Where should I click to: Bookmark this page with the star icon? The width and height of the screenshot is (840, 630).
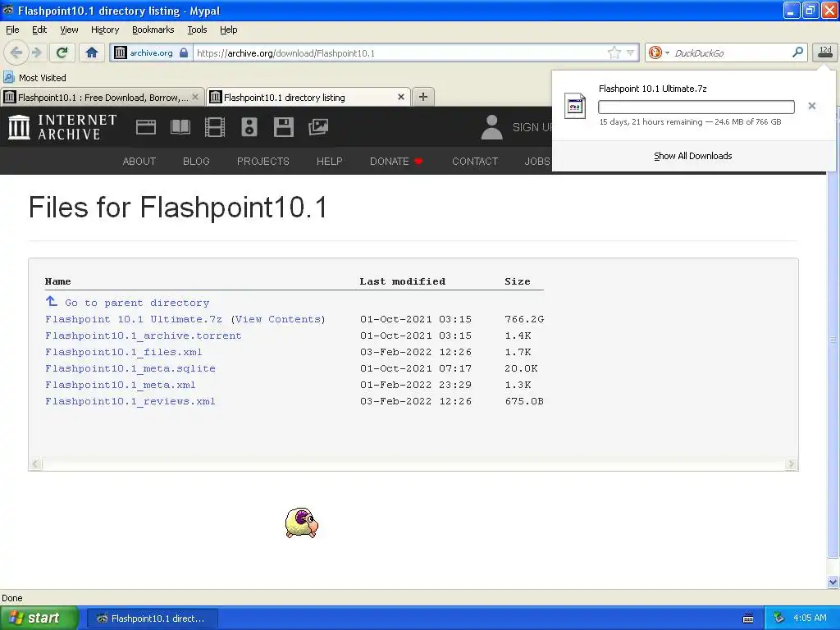point(614,52)
